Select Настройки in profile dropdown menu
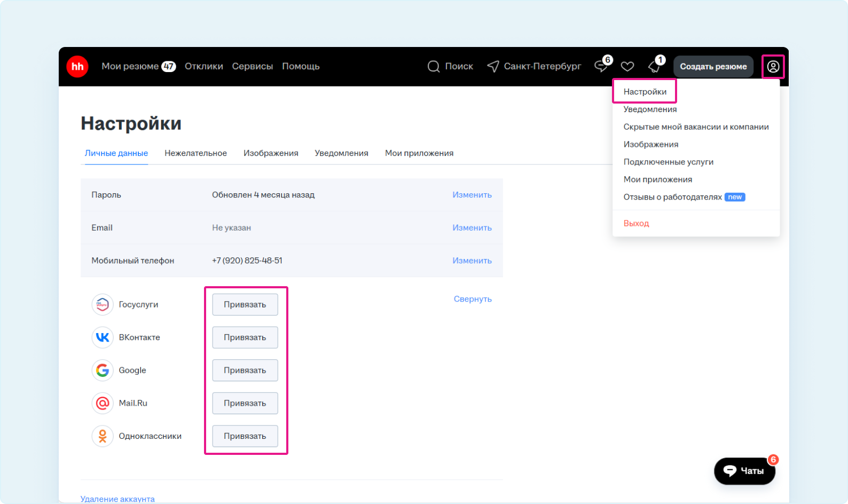 [x=645, y=92]
